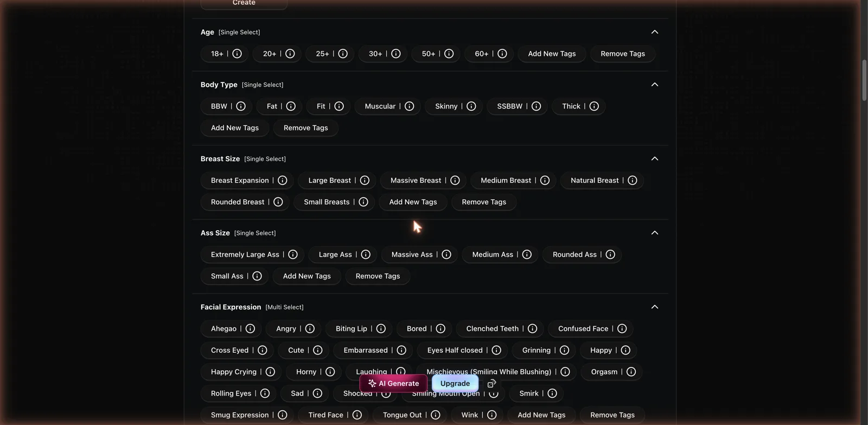Show info for Bored expression

441,329
